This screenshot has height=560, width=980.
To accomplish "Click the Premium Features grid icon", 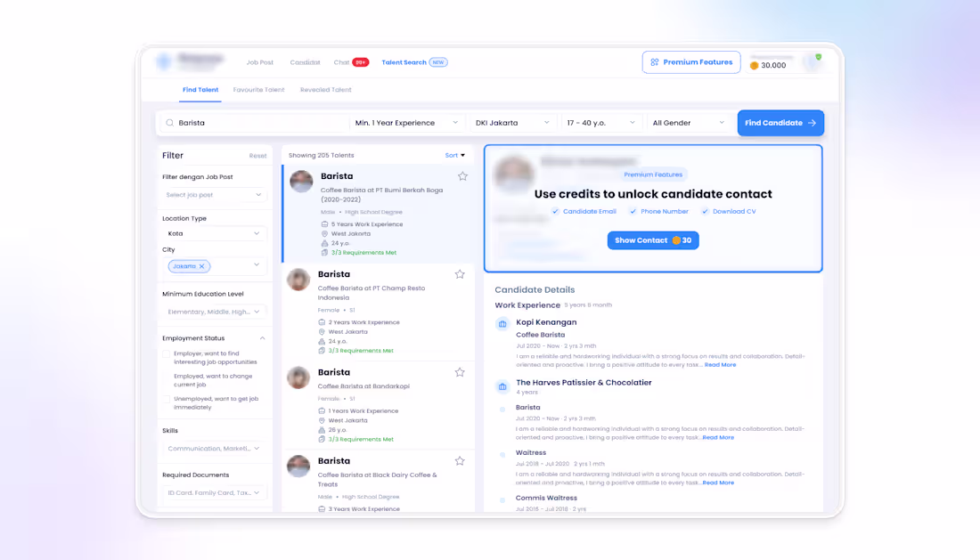I will (655, 62).
